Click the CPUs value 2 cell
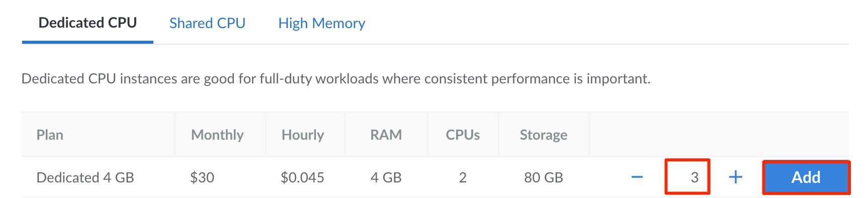Viewport: 868px width, 198px height. pyautogui.click(x=463, y=177)
